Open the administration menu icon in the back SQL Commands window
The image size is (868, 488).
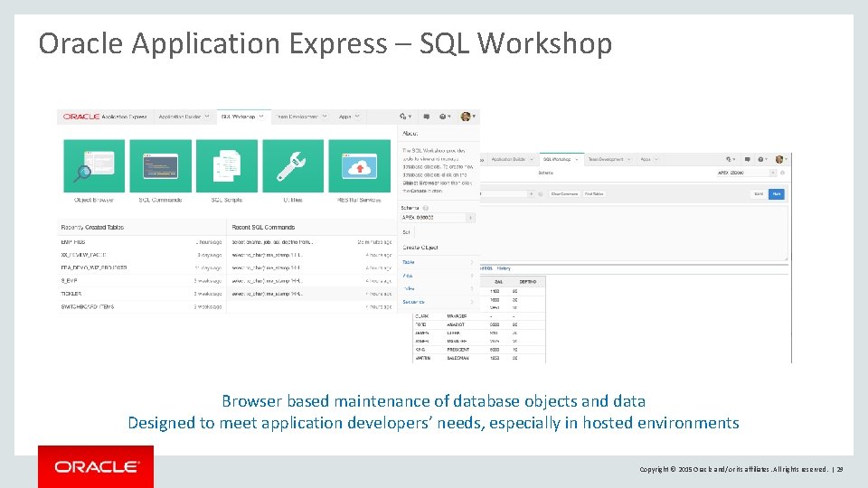pos(731,159)
